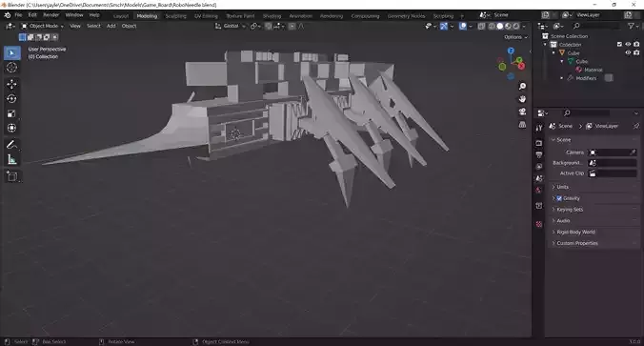The height and width of the screenshot is (346, 644).
Task: Open the Render properties tab
Action: click(x=539, y=143)
